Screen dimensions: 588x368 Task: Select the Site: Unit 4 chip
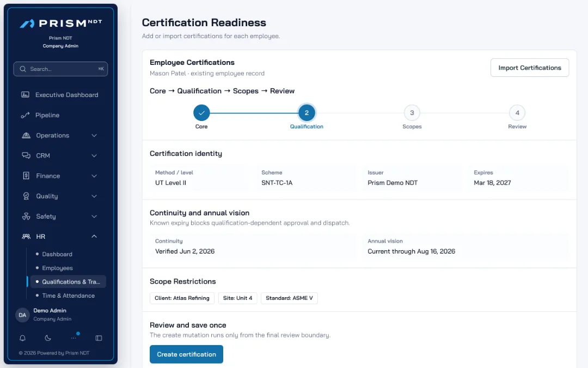(237, 298)
